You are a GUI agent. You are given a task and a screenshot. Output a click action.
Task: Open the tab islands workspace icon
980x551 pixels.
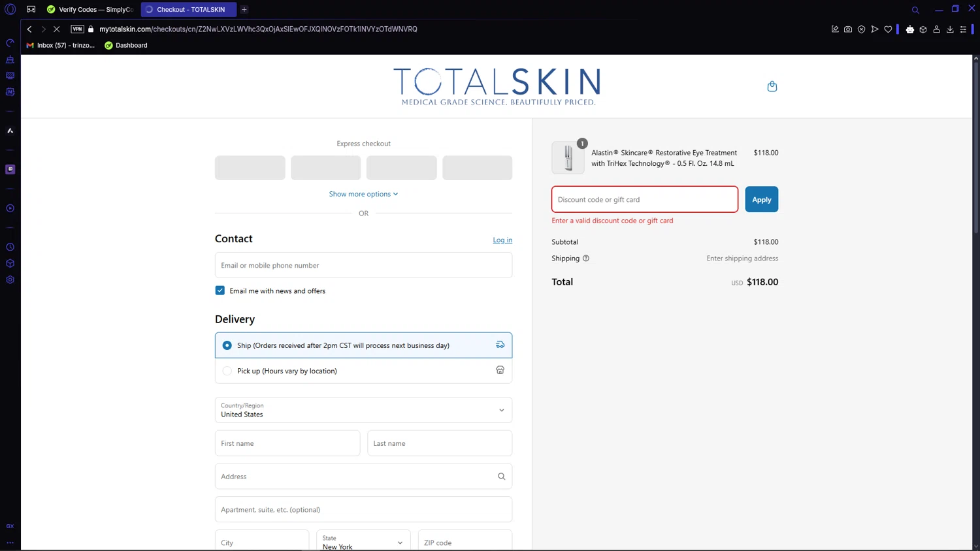[x=31, y=9]
